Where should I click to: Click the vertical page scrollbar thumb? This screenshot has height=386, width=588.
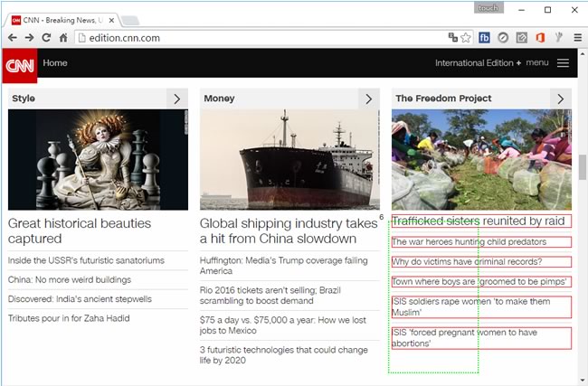pyautogui.click(x=582, y=167)
